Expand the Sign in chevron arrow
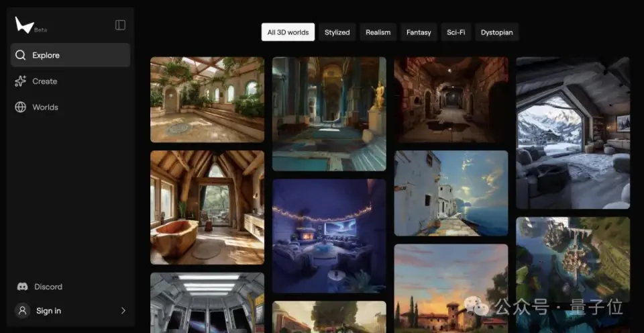The height and width of the screenshot is (333, 644). (123, 311)
